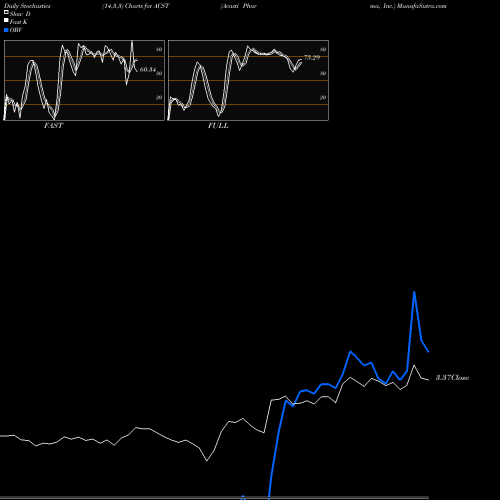The height and width of the screenshot is (500, 500).
Task: Click the 'OBV' legend label
Action: 16,30
